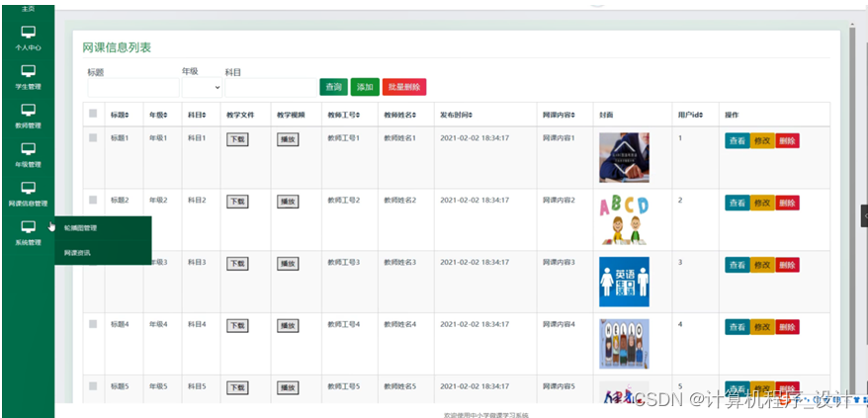Click 删除 for row 标题3
This screenshot has width=868, height=418.
pyautogui.click(x=787, y=265)
